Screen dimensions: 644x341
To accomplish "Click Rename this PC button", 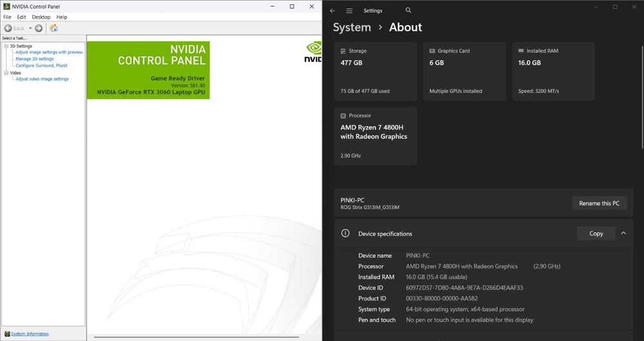I will coord(599,203).
